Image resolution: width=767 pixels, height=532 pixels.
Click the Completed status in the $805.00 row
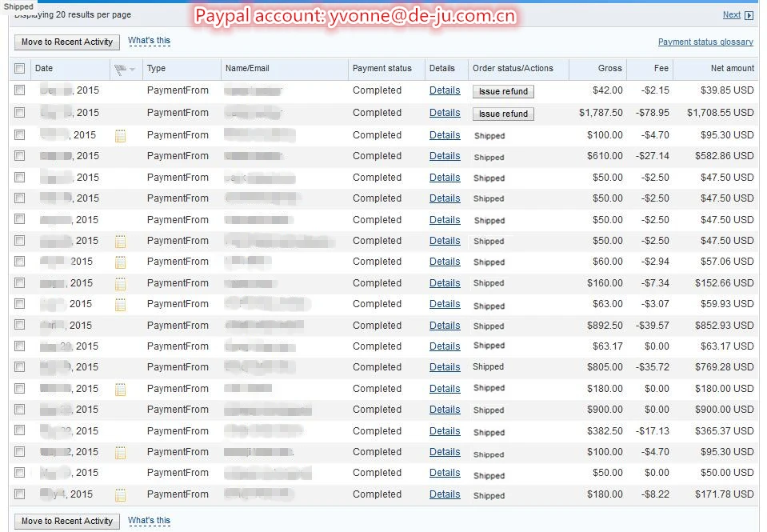377,367
